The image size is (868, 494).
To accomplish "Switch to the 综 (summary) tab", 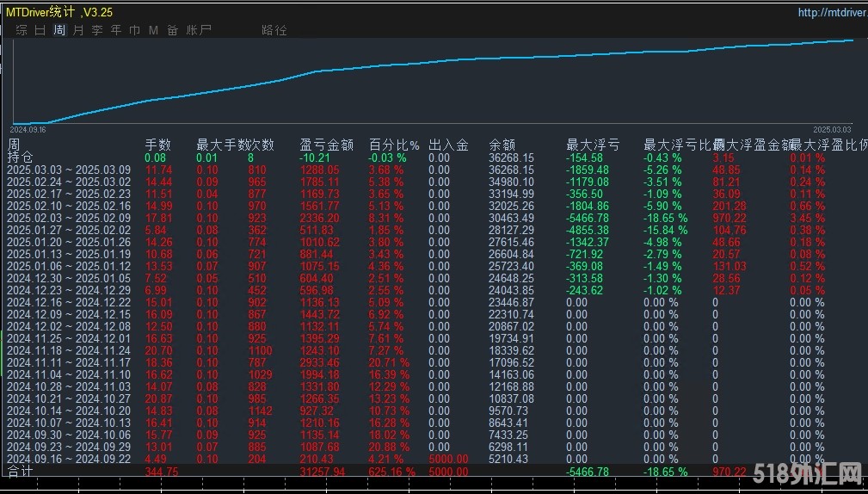I will tap(22, 30).
